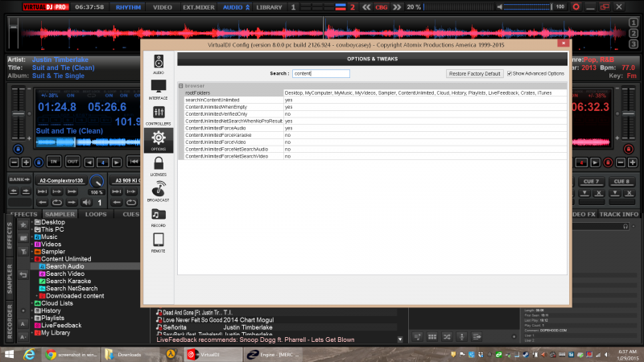Expand the History node

(32, 311)
